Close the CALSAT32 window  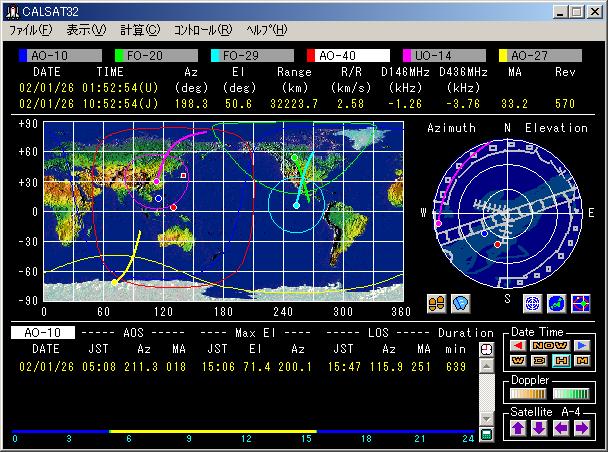click(594, 12)
